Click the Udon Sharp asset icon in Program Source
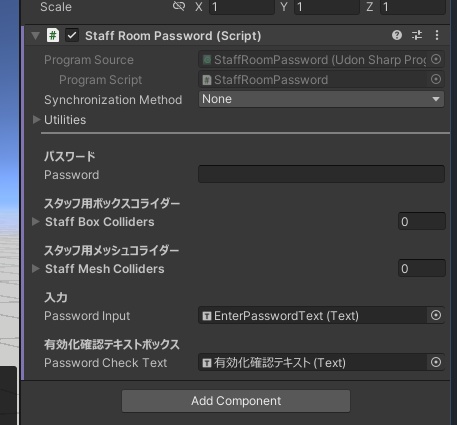Viewport: 457px width, 425px height. [x=207, y=60]
